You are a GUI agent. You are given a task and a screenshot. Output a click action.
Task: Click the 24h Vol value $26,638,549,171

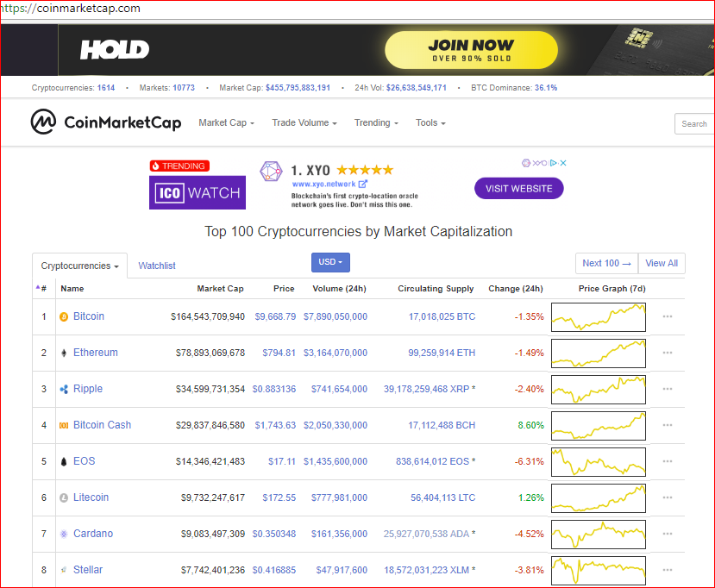click(417, 88)
